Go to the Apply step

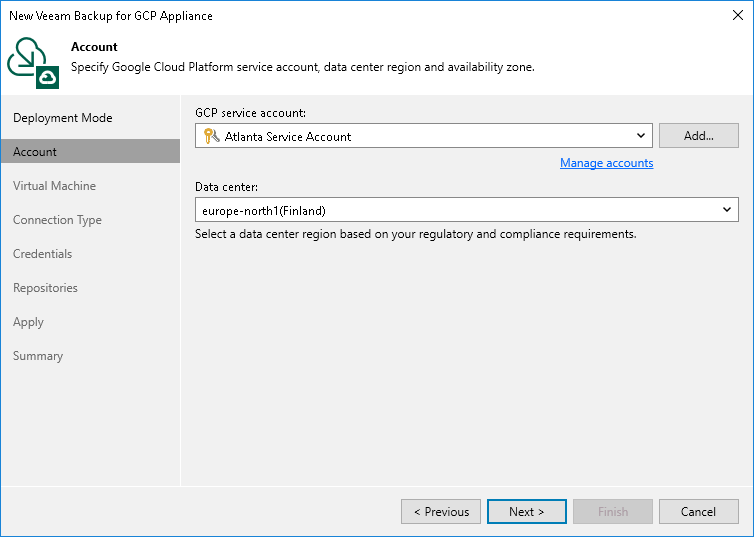[28, 322]
